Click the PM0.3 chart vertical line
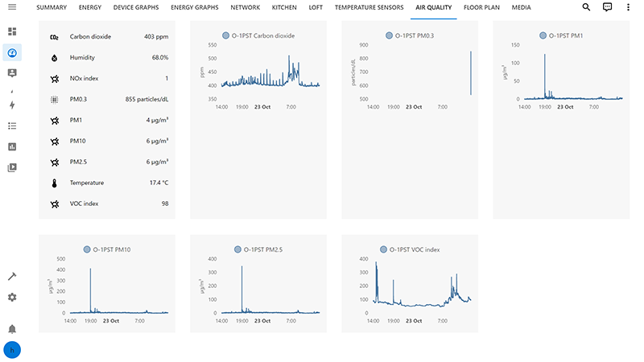This screenshot has width=644, height=362. click(471, 73)
